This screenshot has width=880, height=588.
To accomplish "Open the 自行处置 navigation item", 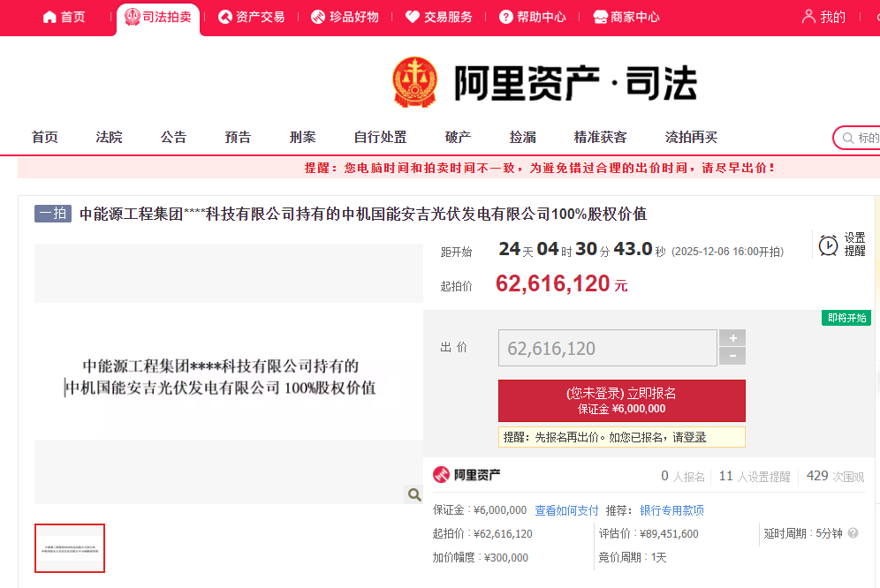I will (x=380, y=138).
